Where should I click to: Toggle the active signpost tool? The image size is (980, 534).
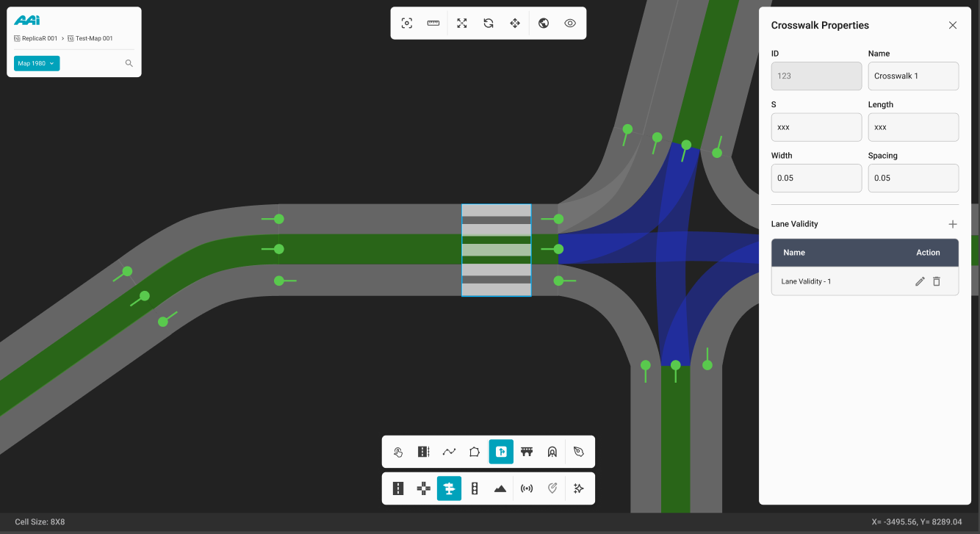(x=449, y=488)
